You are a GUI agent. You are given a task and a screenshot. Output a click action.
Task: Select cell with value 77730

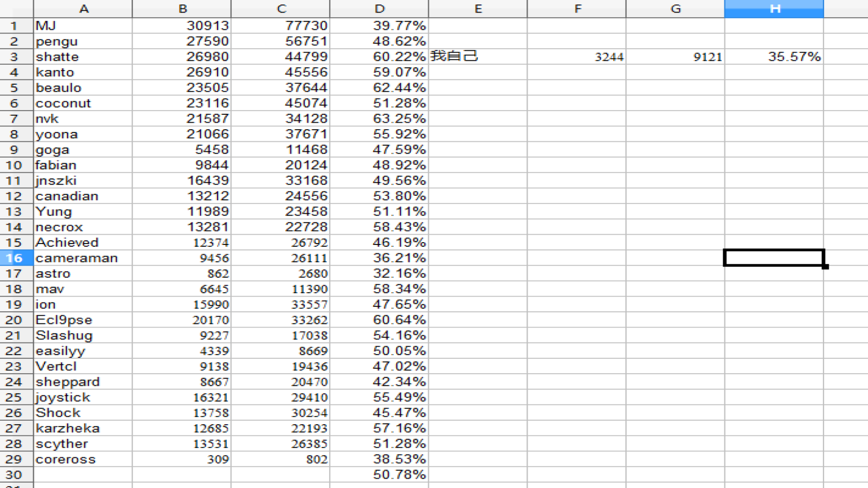[280, 26]
